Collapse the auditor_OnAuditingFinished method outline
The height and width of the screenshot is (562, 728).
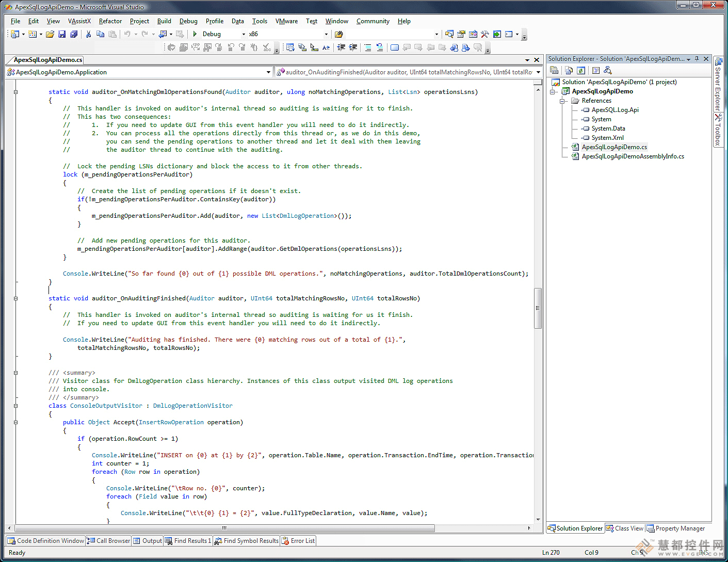(15, 298)
